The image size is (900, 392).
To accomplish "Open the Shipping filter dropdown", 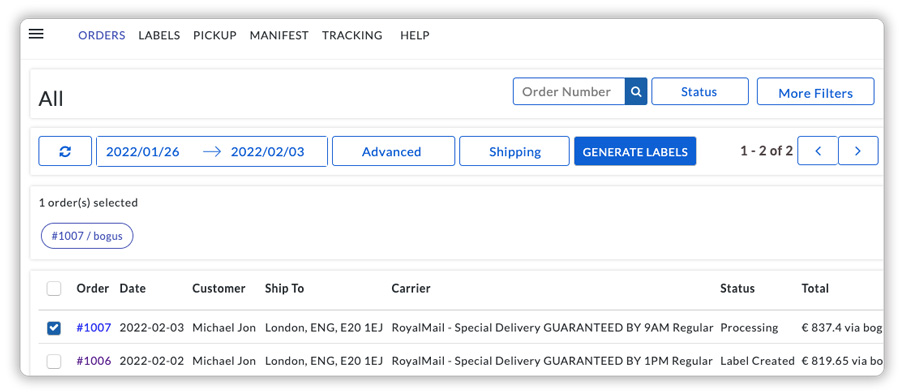I will (514, 152).
